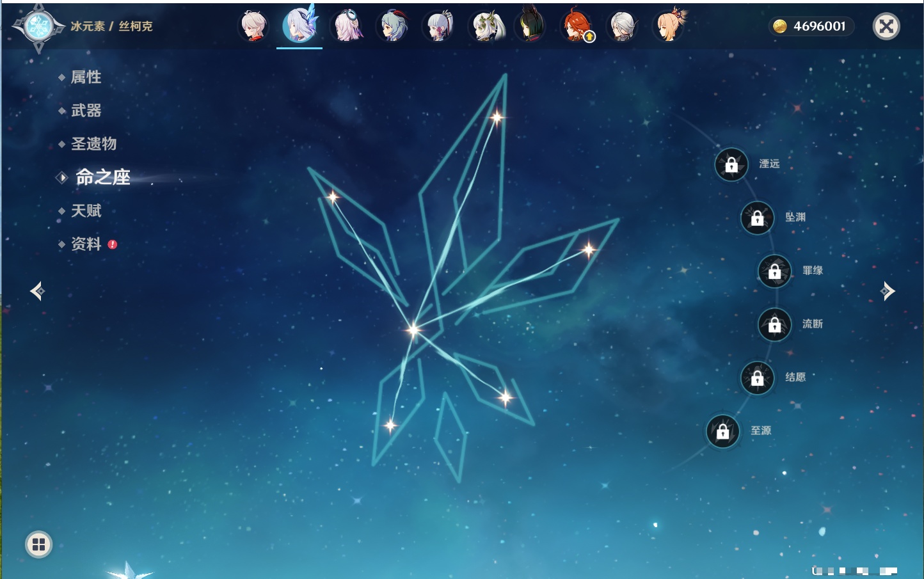Click the Cryo element snowflake emblem
Image resolution: width=924 pixels, height=579 pixels.
[38, 27]
